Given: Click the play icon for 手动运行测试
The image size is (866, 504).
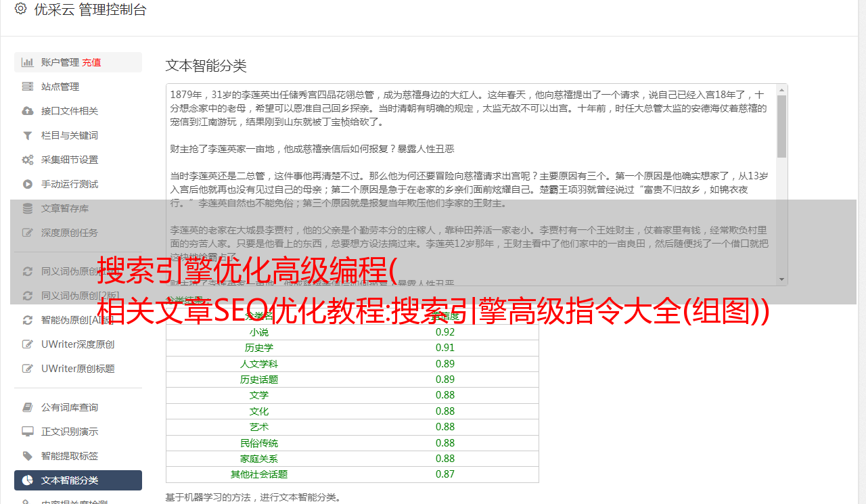Looking at the screenshot, I should pos(28,184).
